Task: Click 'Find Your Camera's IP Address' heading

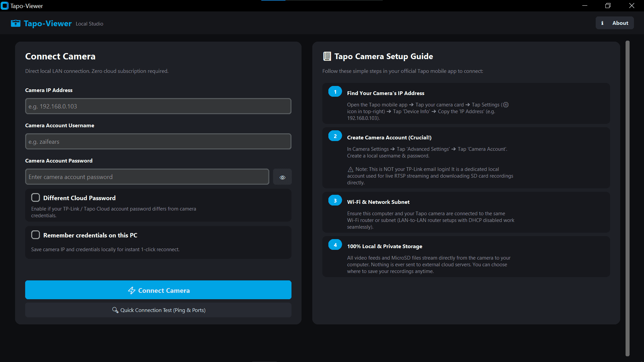Action: (386, 93)
